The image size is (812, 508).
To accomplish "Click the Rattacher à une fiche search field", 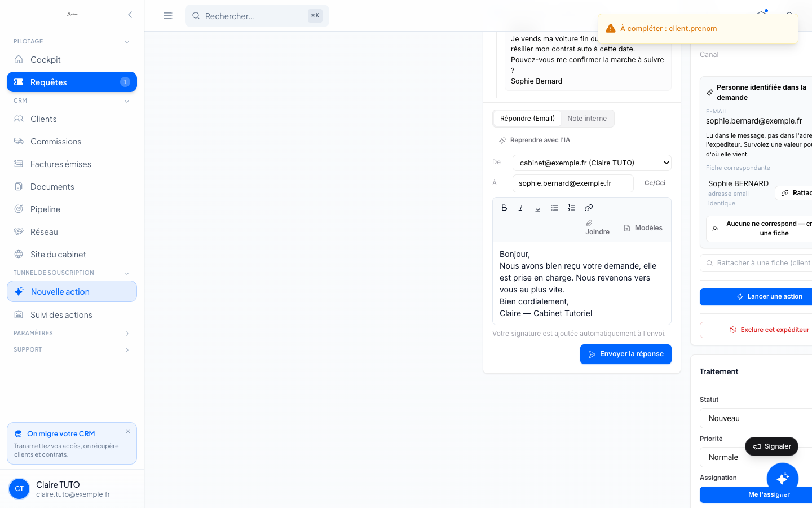I will (x=756, y=263).
